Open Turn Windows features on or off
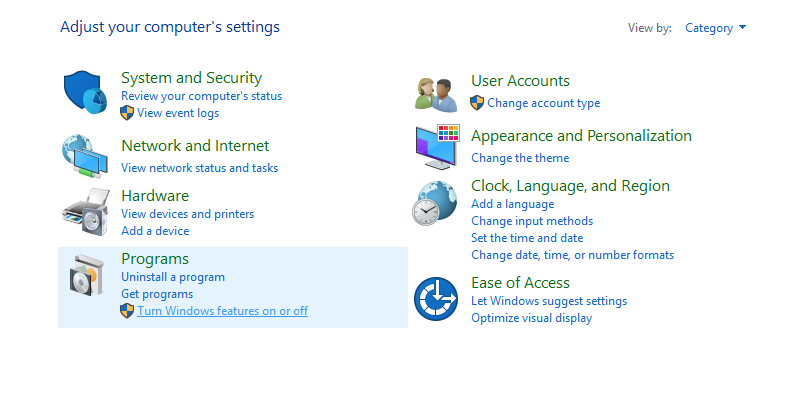Screen dimensions: 785x393 222,311
